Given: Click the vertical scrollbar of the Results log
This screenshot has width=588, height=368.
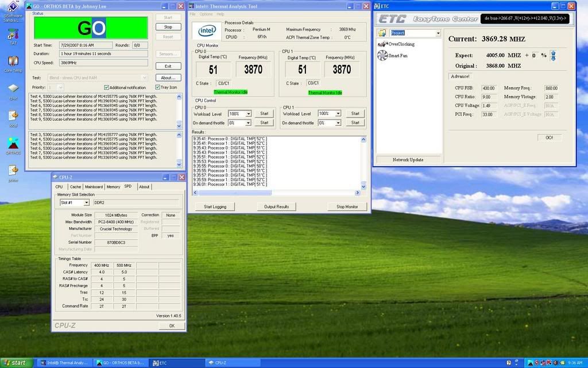Looking at the screenshot, I should [363, 163].
